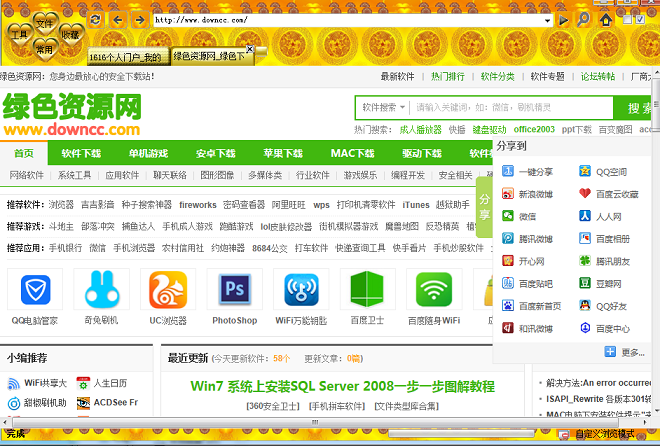The image size is (660, 446).
Task: Share to 腾讯朋友 clover icon
Action: (x=585, y=261)
